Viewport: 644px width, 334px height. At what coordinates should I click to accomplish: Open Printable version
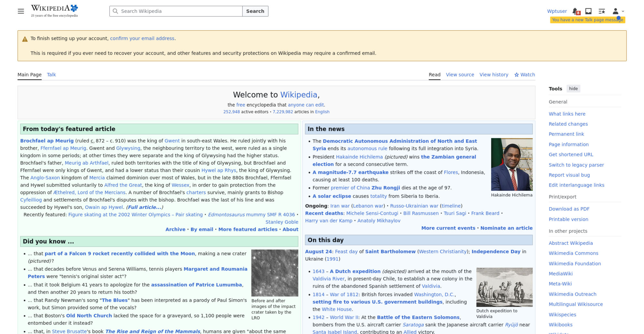(x=569, y=219)
